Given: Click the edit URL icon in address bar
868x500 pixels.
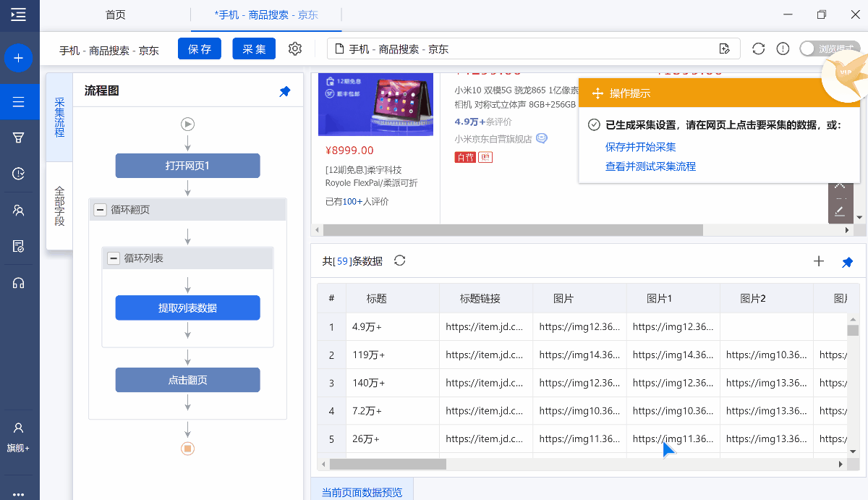Looking at the screenshot, I should click(x=724, y=48).
